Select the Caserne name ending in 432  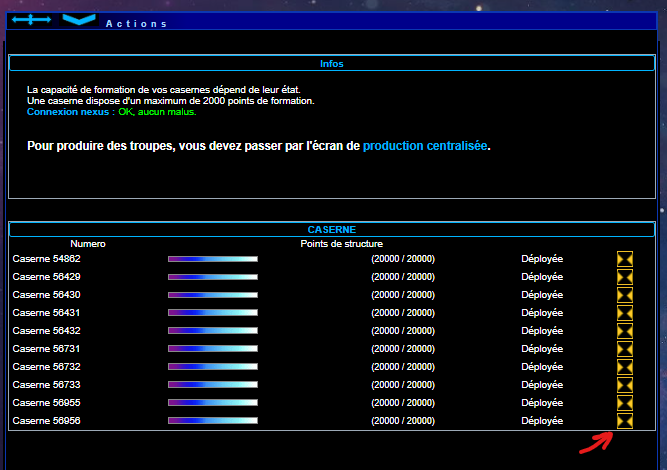pyautogui.click(x=46, y=331)
